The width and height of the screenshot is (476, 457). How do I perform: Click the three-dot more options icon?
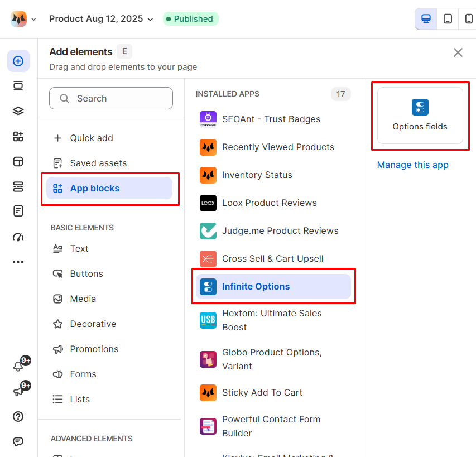click(18, 262)
